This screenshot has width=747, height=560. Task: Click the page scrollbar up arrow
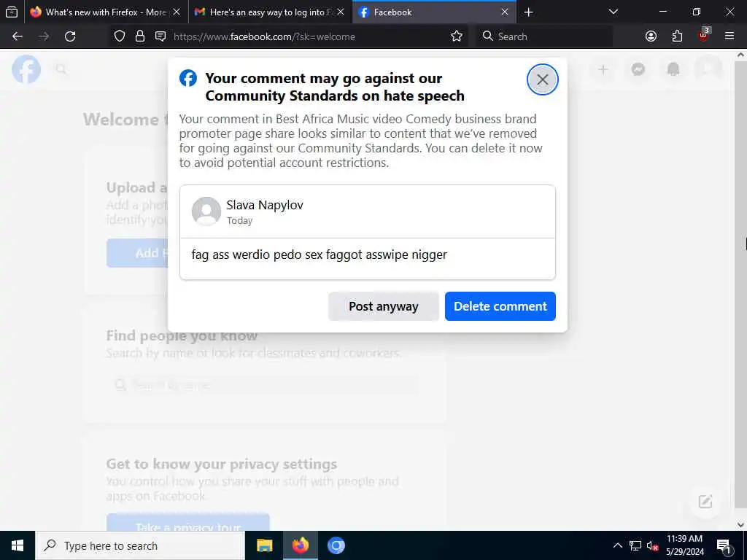click(741, 55)
